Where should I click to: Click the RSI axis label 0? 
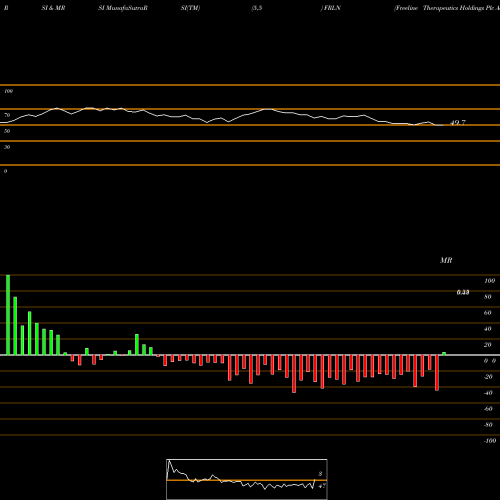coord(6,171)
